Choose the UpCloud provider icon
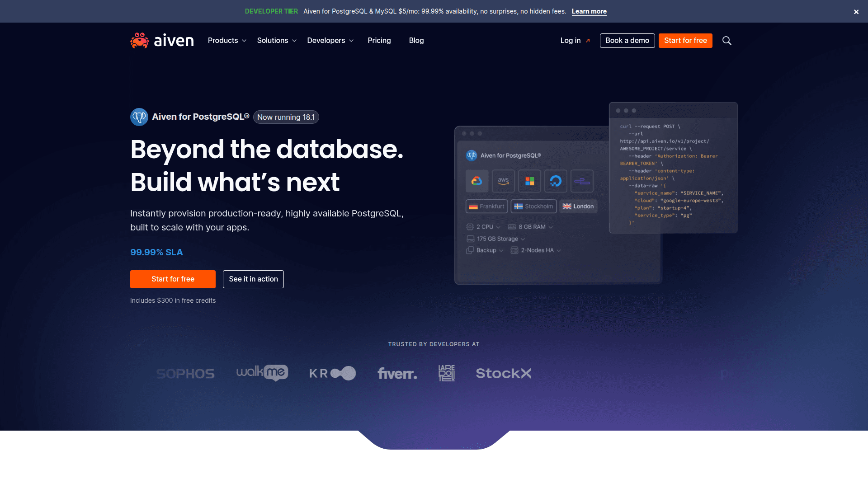Image resolution: width=868 pixels, height=488 pixels. coord(582,181)
